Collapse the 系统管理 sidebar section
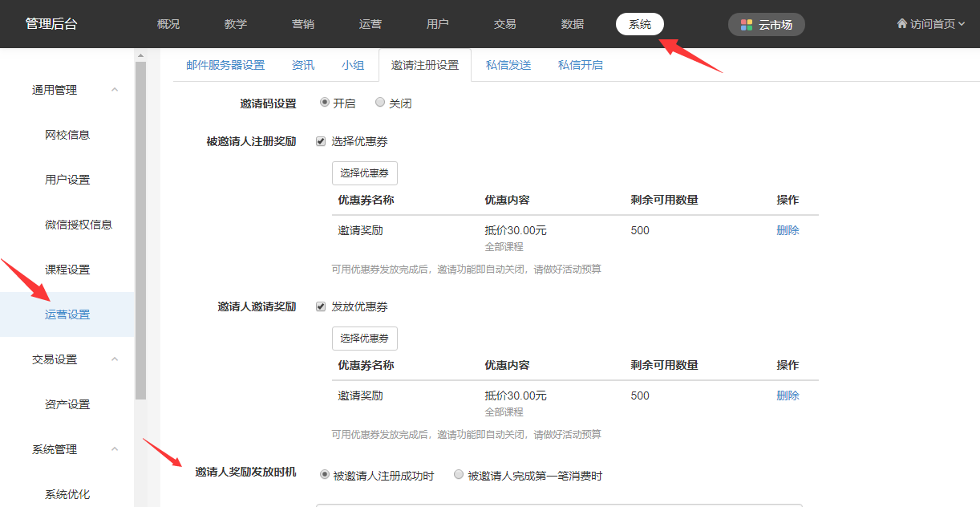Viewport: 980px width, 507px height. 115,449
